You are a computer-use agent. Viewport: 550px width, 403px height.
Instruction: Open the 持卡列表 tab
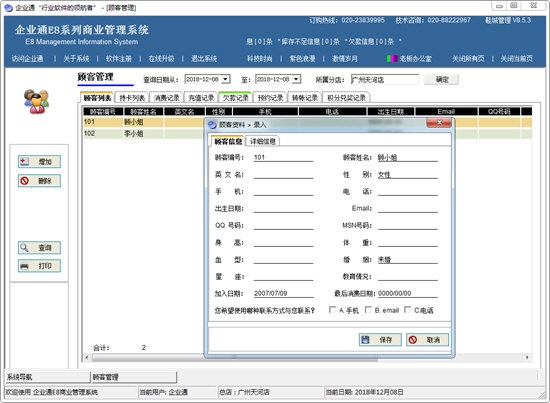(x=132, y=98)
